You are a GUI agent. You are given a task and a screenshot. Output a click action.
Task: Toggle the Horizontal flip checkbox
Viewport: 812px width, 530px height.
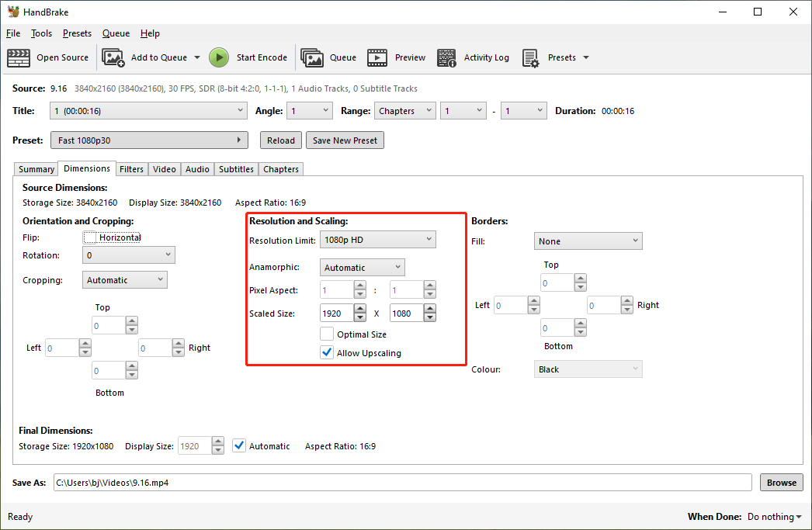pos(89,237)
